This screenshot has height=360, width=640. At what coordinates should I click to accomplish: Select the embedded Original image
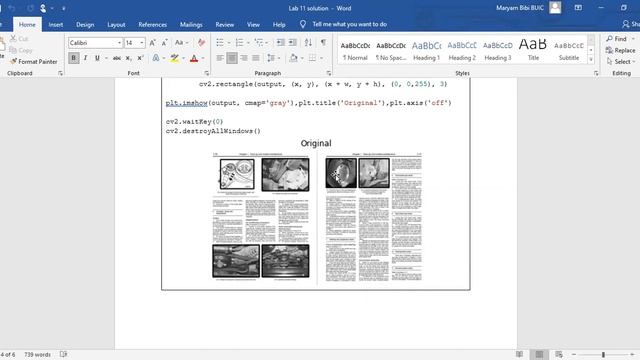tap(316, 213)
